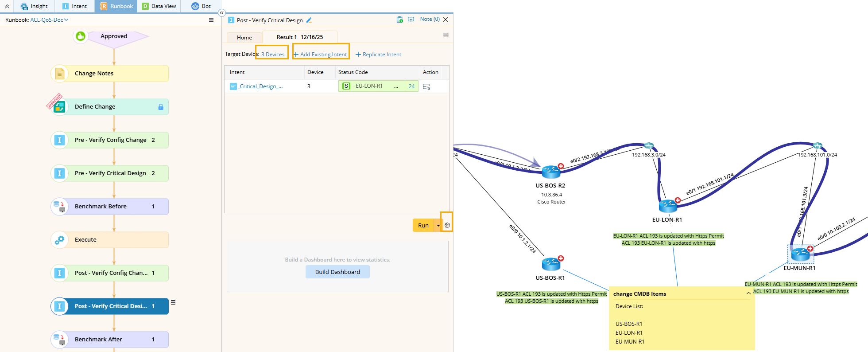Click the selected Post - Verify Critical Design node icon

60,306
